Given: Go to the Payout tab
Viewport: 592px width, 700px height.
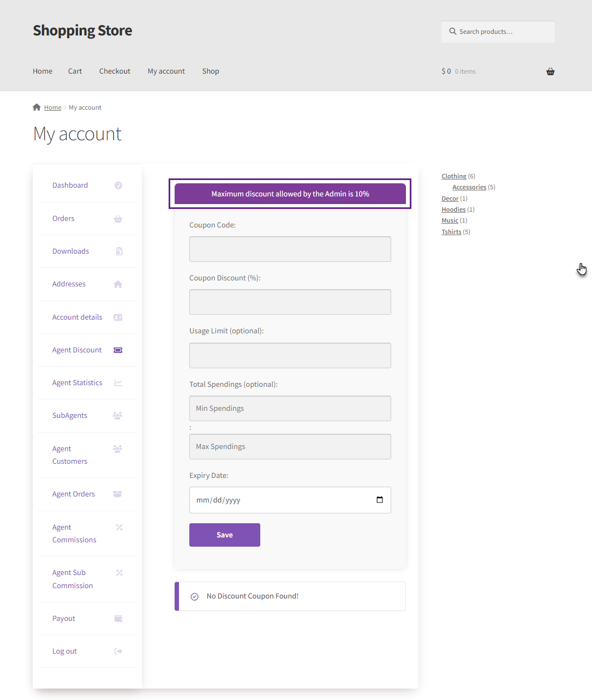Looking at the screenshot, I should coord(64,619).
